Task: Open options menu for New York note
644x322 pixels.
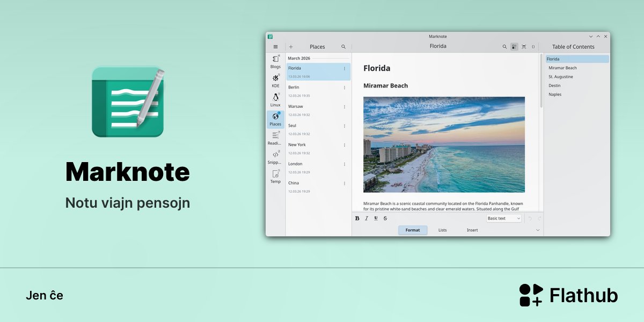Action: pyautogui.click(x=345, y=145)
